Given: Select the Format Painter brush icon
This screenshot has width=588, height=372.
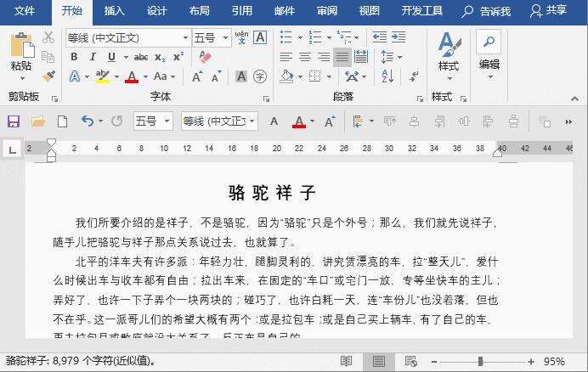Looking at the screenshot, I should click(x=48, y=76).
